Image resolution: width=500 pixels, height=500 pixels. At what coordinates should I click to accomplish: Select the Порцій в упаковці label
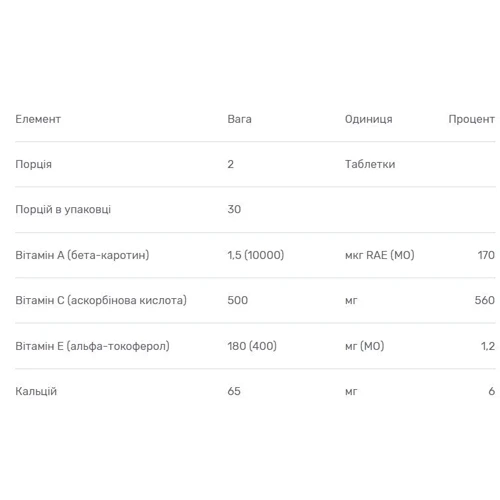coord(63,210)
